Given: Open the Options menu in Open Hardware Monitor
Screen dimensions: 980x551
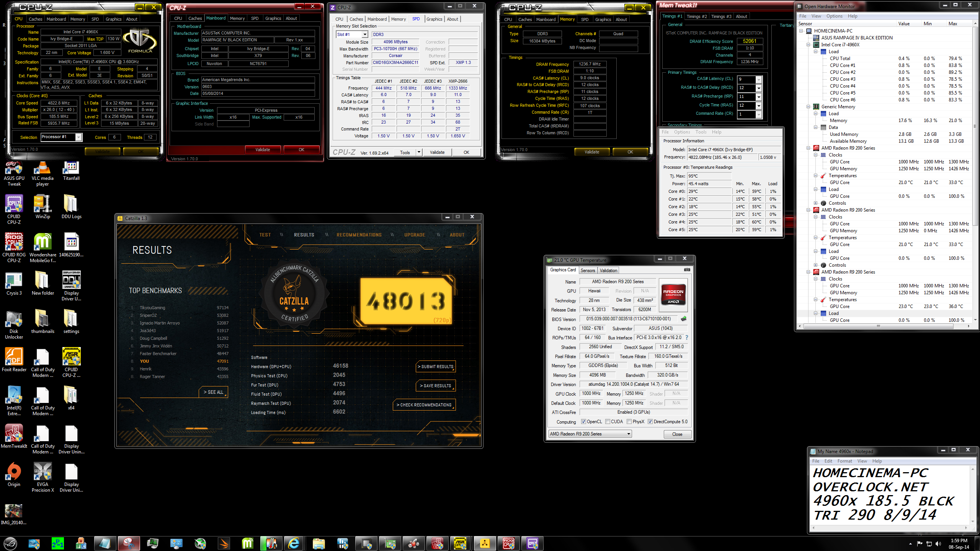Looking at the screenshot, I should click(834, 16).
